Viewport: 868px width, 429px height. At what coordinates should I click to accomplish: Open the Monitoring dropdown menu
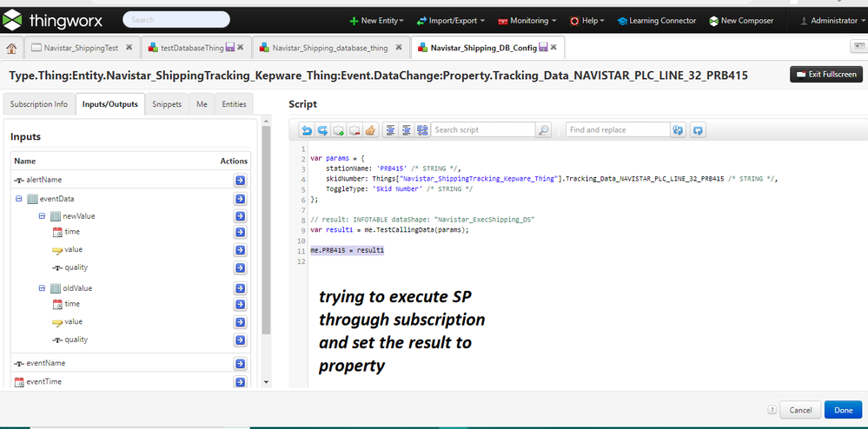tap(527, 21)
